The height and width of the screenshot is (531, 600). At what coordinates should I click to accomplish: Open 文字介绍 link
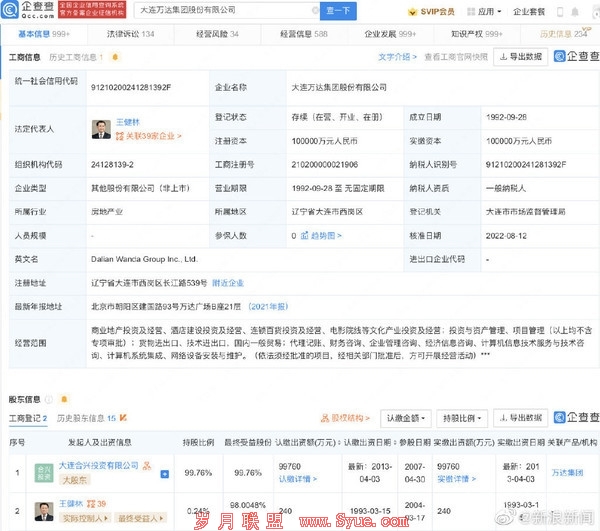click(x=397, y=57)
